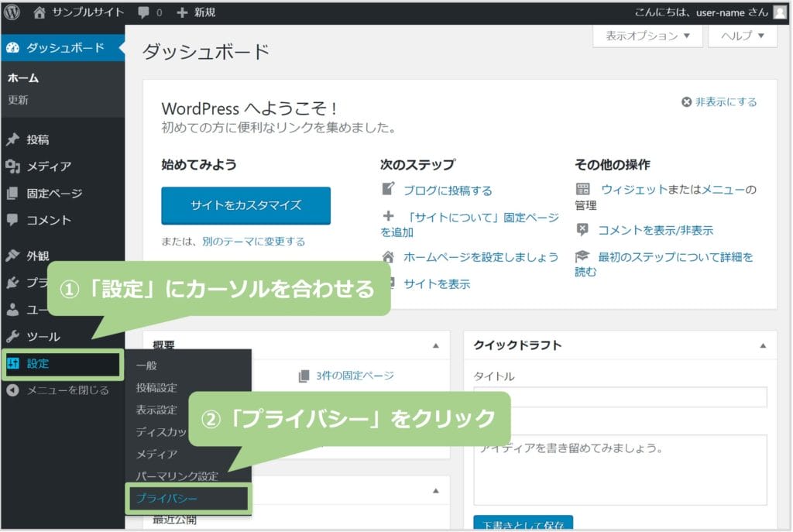The image size is (793, 532).
Task: Select プライバシー in the settings submenu
Action: 167,499
